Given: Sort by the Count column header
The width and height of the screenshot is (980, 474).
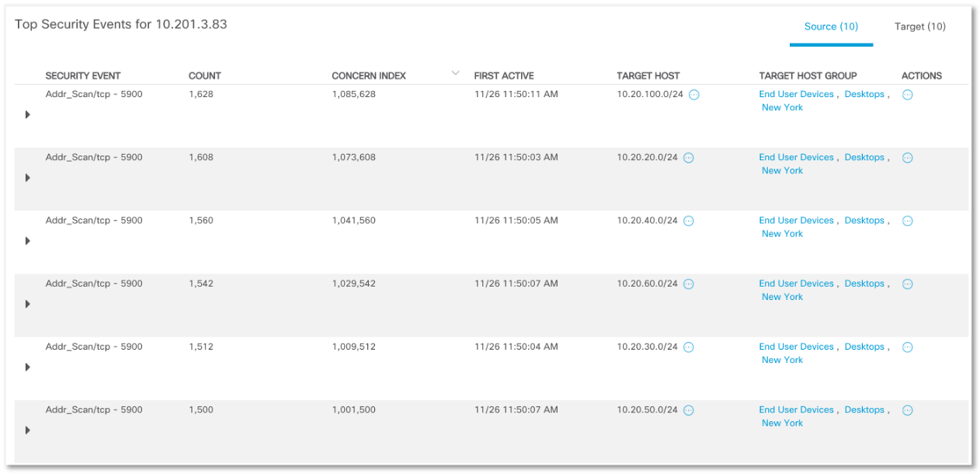Looking at the screenshot, I should click(204, 76).
